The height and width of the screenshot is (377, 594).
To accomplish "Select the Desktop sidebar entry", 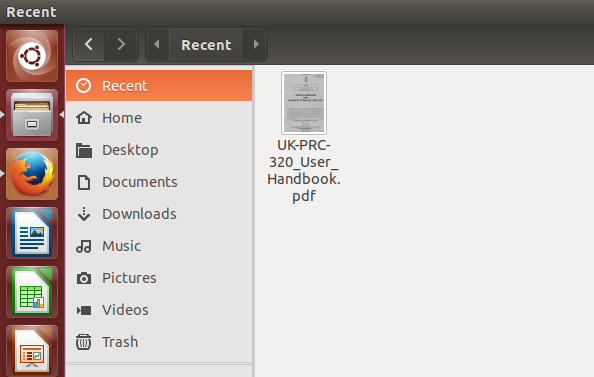I will pyautogui.click(x=159, y=150).
